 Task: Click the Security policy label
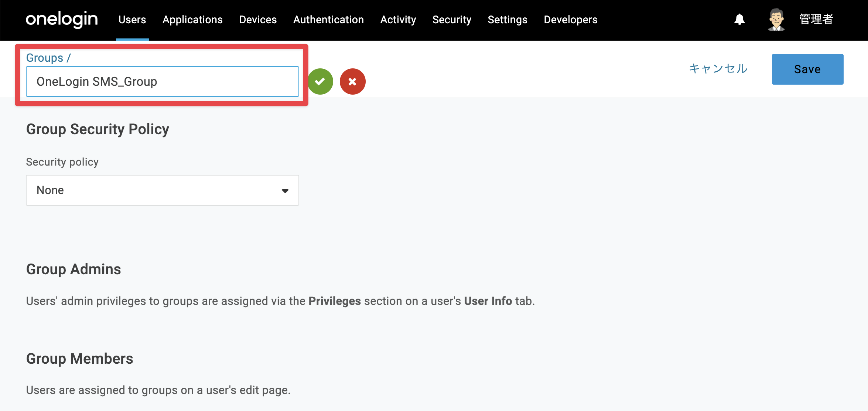(x=62, y=162)
